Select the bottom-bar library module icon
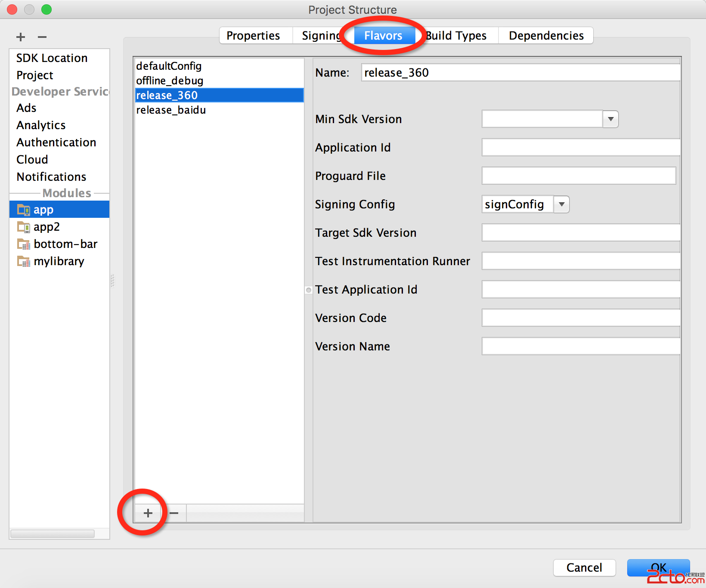This screenshot has height=588, width=706. point(23,244)
